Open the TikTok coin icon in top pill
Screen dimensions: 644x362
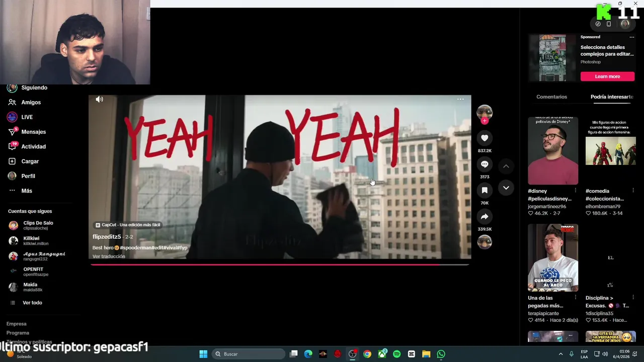pos(598,24)
